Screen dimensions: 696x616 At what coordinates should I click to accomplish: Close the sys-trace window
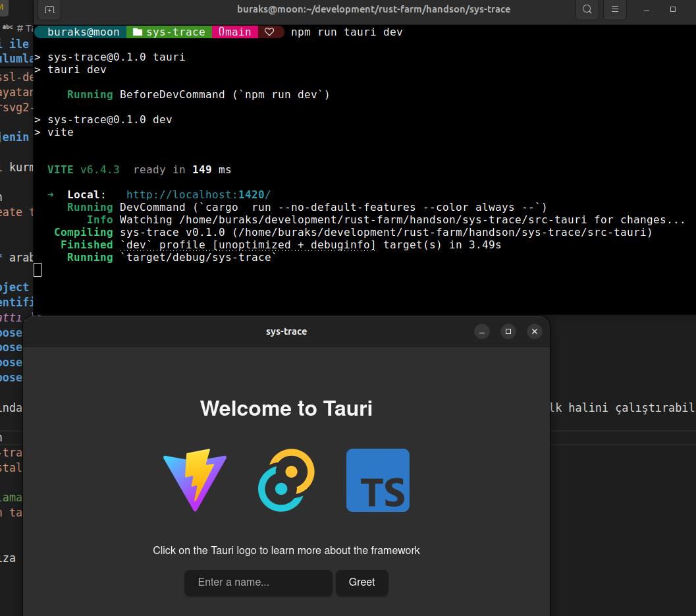point(535,332)
